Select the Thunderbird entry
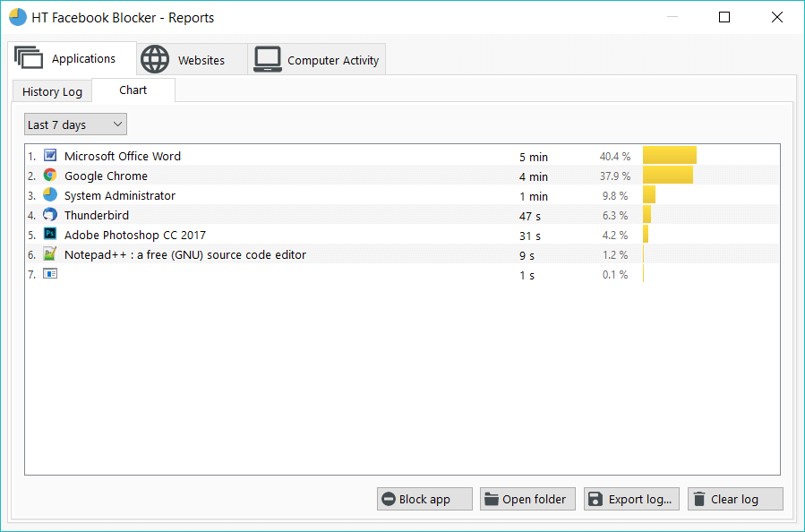 (x=403, y=215)
